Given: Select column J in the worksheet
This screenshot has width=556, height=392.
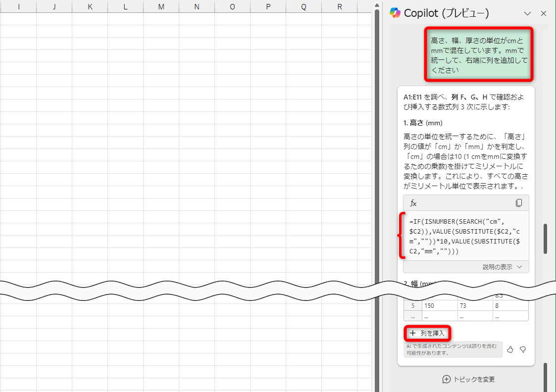Looking at the screenshot, I should [54, 6].
